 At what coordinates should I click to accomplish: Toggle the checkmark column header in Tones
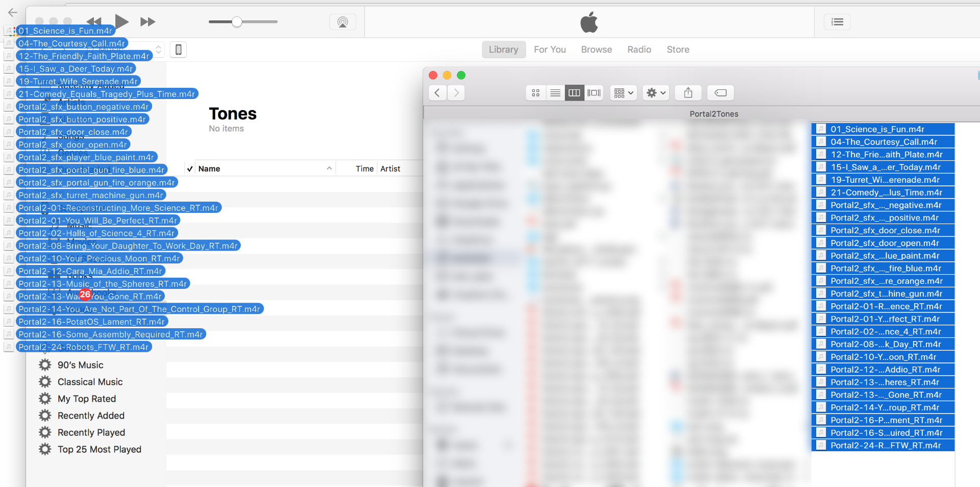coord(189,169)
